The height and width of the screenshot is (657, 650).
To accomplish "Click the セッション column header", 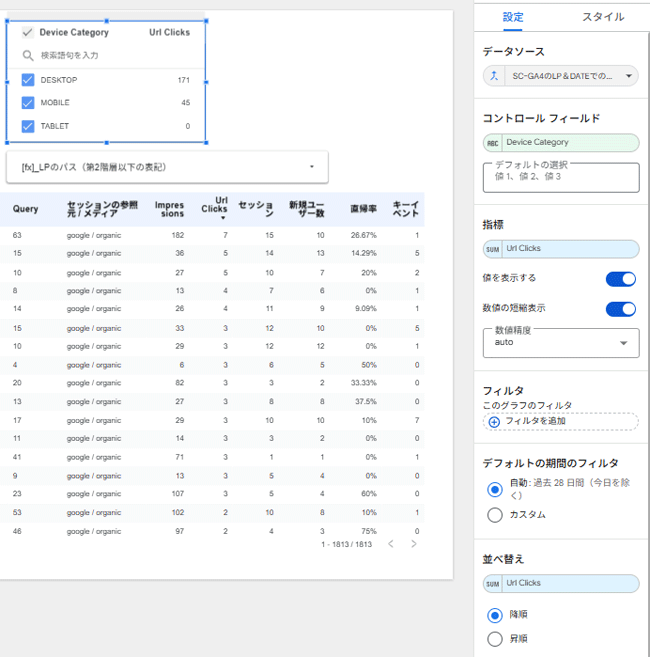I will [x=256, y=209].
